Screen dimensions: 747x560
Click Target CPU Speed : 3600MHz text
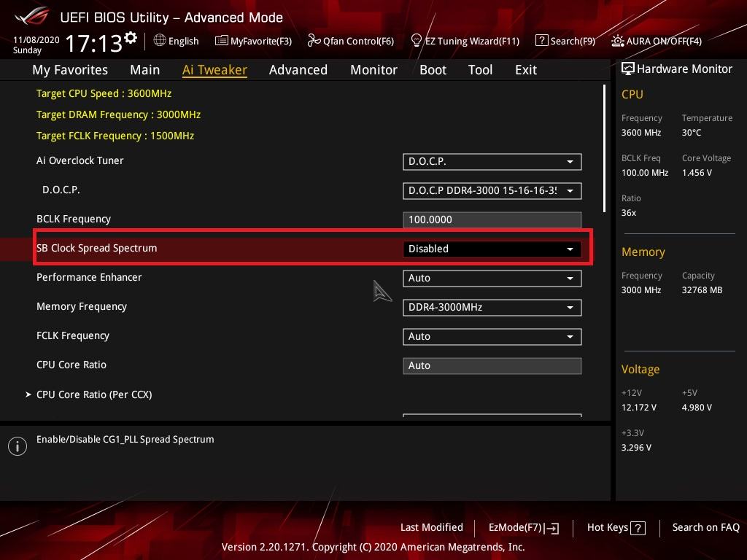click(x=104, y=93)
